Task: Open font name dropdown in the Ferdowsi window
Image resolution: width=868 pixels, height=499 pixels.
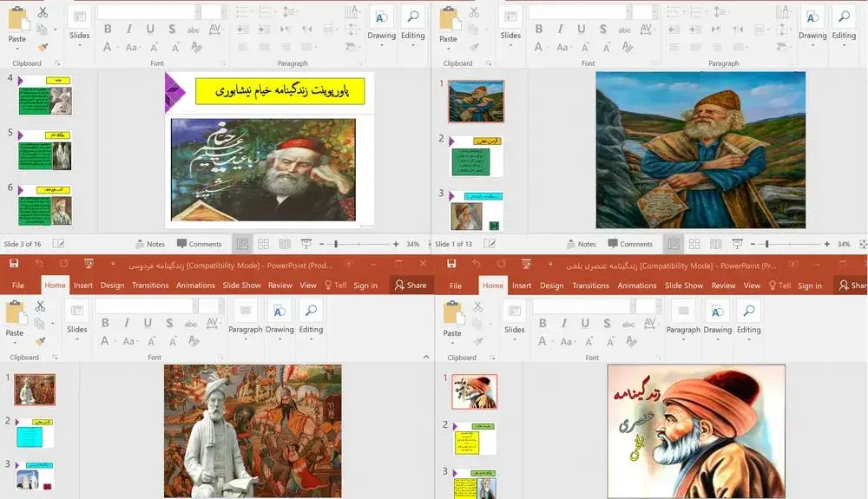Action: point(143,305)
